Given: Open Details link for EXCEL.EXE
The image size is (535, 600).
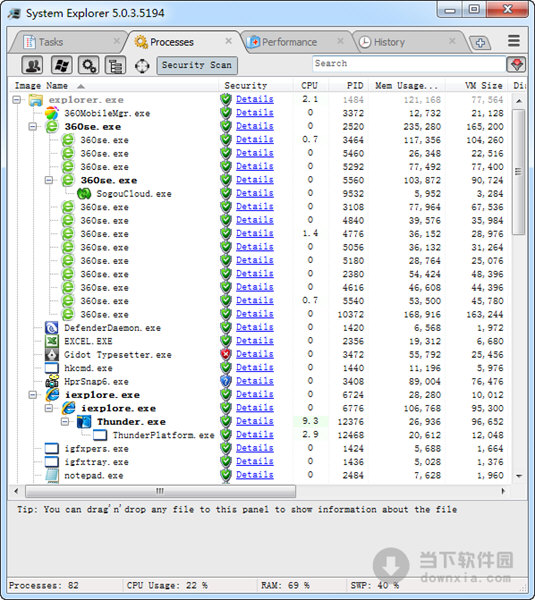Looking at the screenshot, I should coord(254,341).
